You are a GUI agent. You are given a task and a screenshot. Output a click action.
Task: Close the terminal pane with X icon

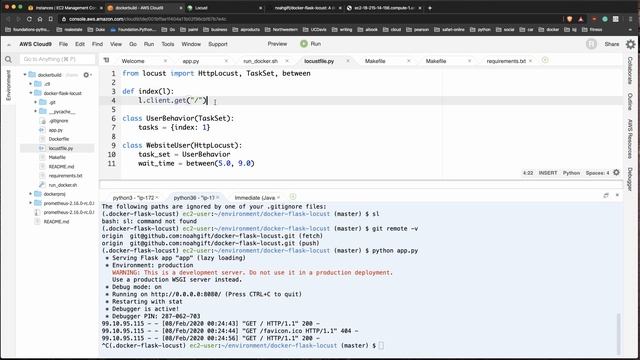(617, 196)
